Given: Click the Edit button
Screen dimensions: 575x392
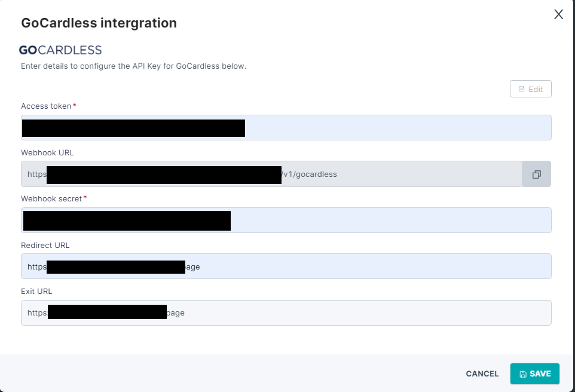Looking at the screenshot, I should (x=531, y=89).
